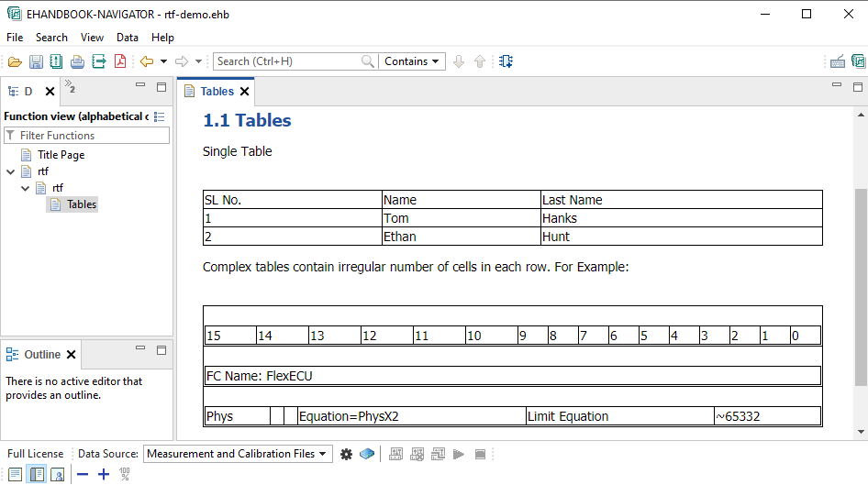Toggle the two-column view mode button
This screenshot has width=868, height=485.
click(37, 474)
